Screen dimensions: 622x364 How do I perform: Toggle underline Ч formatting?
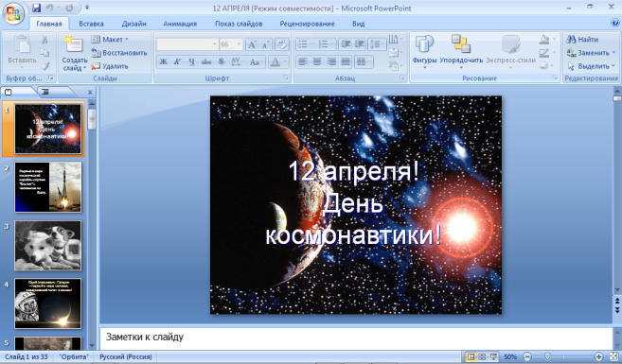(191, 61)
